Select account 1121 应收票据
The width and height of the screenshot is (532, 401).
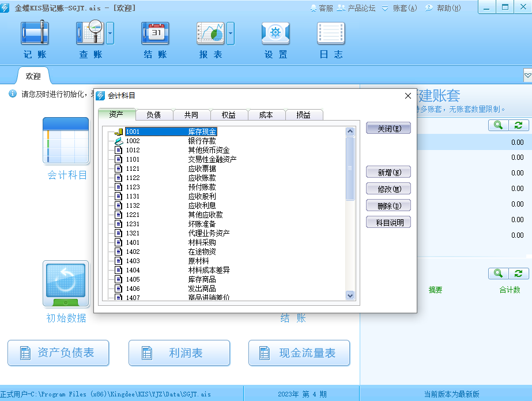pos(171,168)
